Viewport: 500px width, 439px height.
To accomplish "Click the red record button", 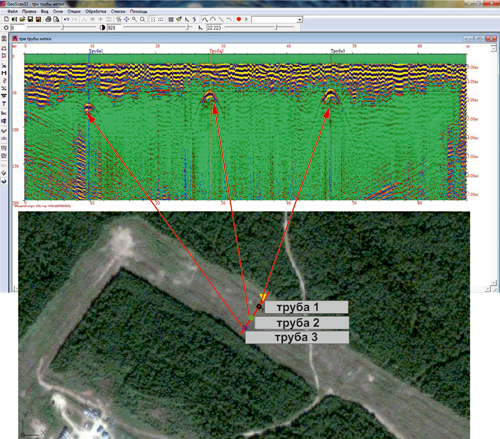I will [x=239, y=19].
